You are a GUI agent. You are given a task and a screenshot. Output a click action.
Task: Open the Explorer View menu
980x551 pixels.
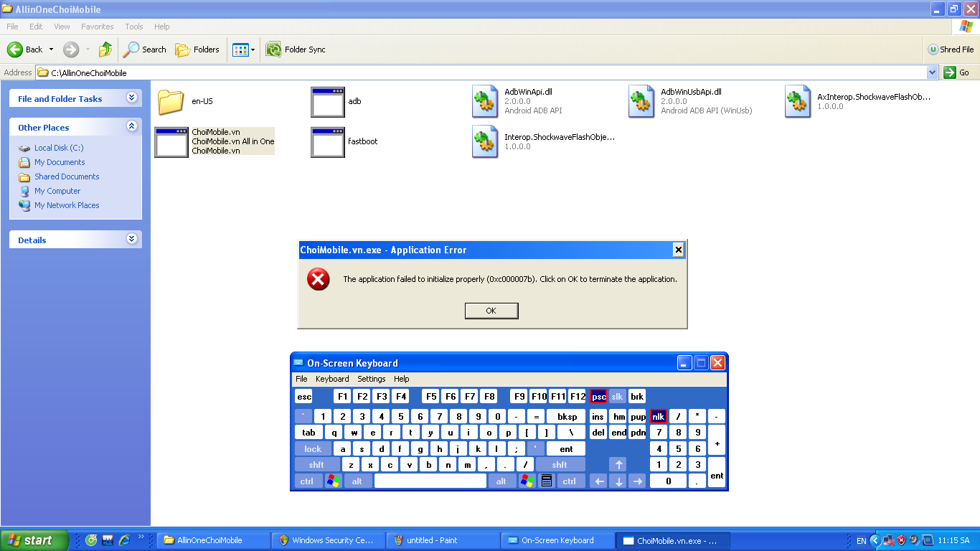point(62,27)
